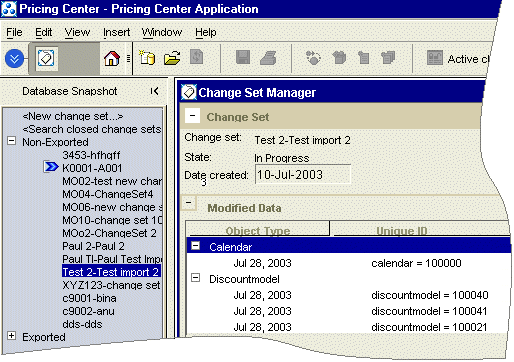Collapse the Change Set section

point(192,116)
